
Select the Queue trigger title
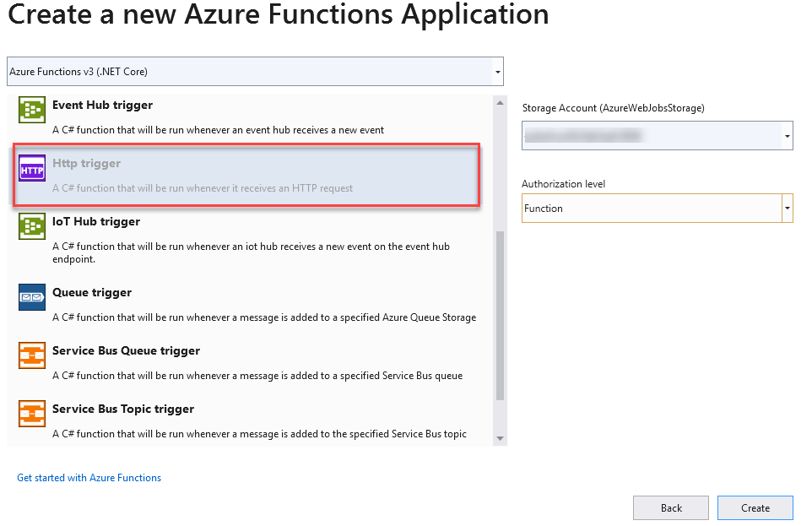(x=92, y=293)
